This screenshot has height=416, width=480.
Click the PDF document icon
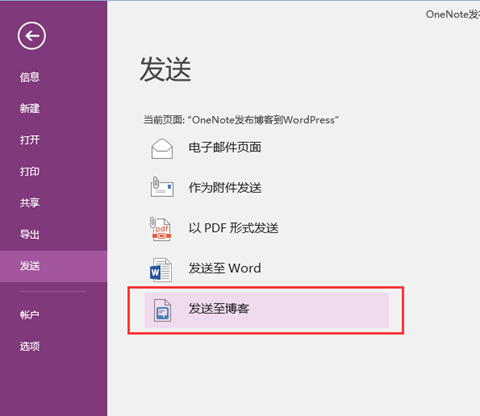tap(161, 229)
